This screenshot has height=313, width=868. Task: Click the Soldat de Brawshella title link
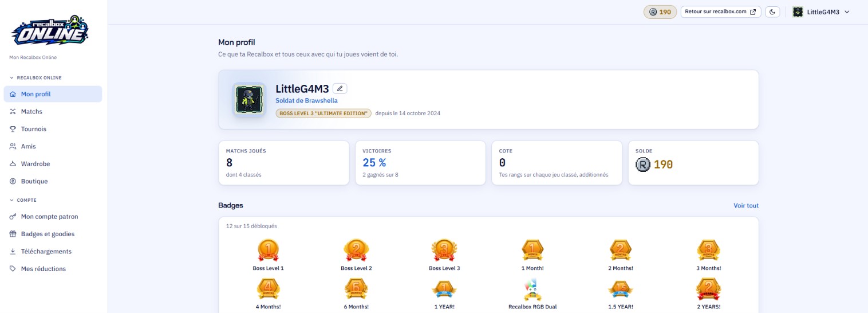[306, 100]
